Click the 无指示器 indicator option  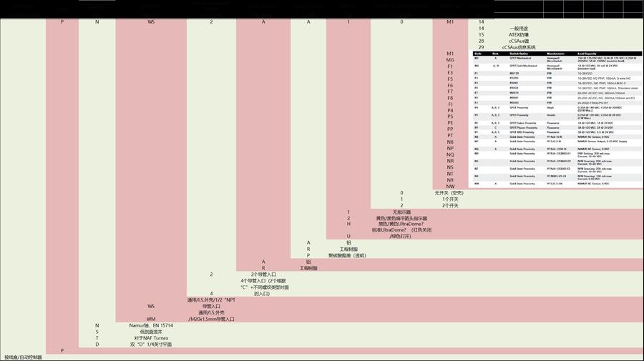point(401,212)
